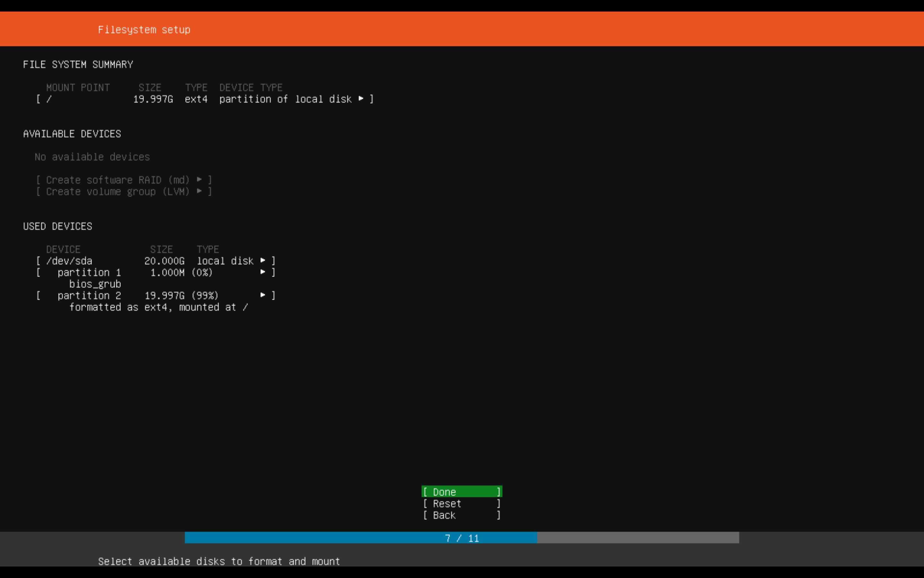
Task: Click the 'USED DEVICES' heading
Action: tap(58, 226)
